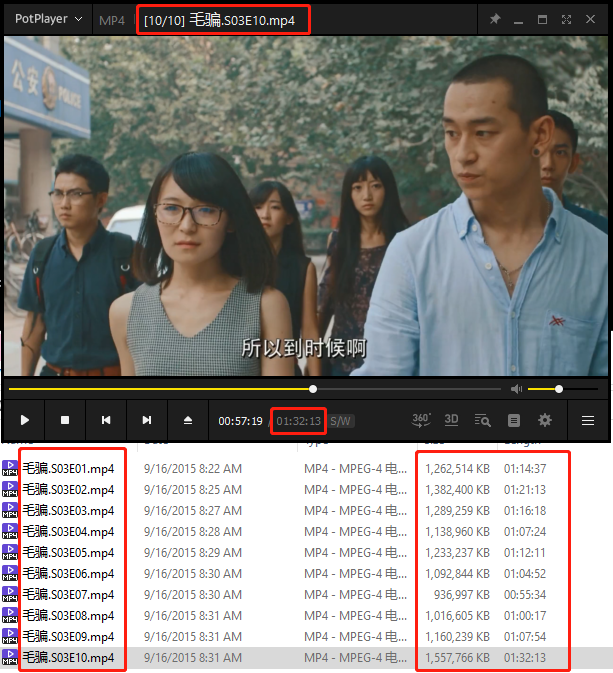Open file with the eject button
The image size is (613, 673).
point(188,420)
